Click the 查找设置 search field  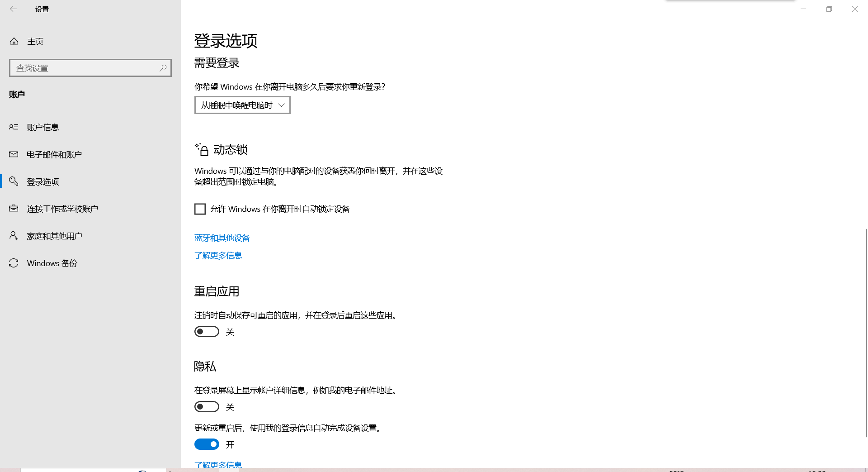[90, 68]
